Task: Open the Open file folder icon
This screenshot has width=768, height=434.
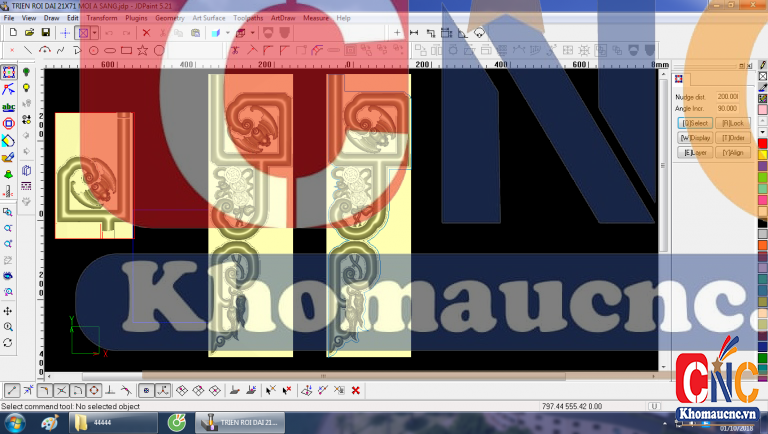Action: tap(27, 32)
